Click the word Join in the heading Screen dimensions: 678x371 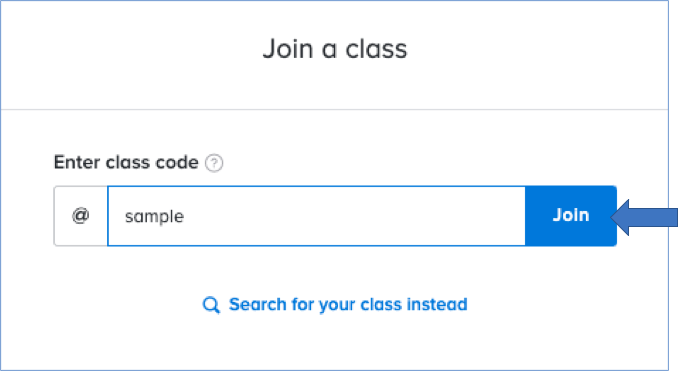click(288, 48)
